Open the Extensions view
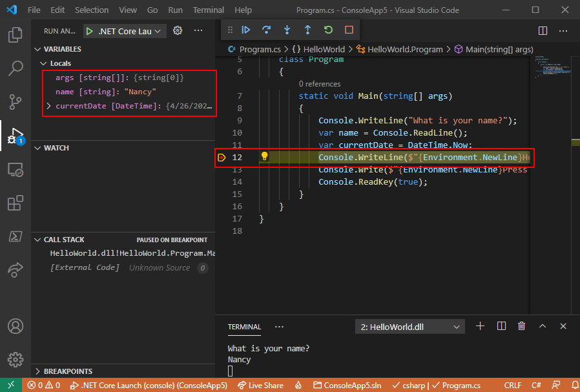580x392 pixels. [16, 203]
